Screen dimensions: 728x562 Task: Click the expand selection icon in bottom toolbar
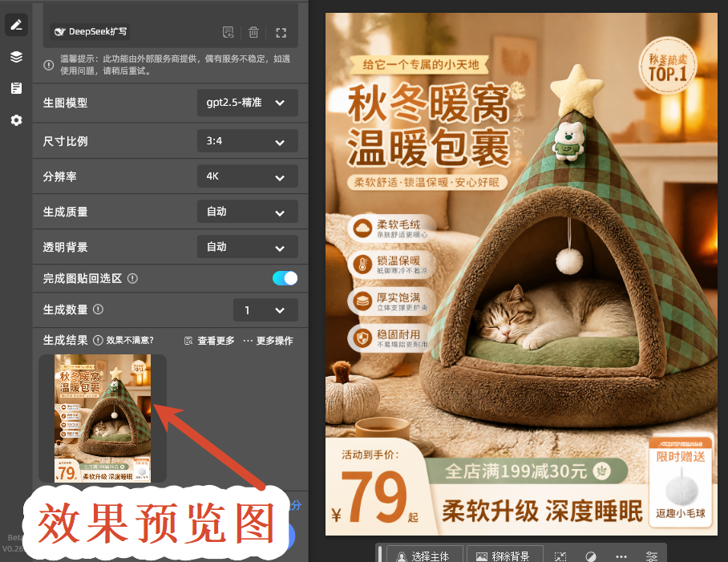point(560,556)
